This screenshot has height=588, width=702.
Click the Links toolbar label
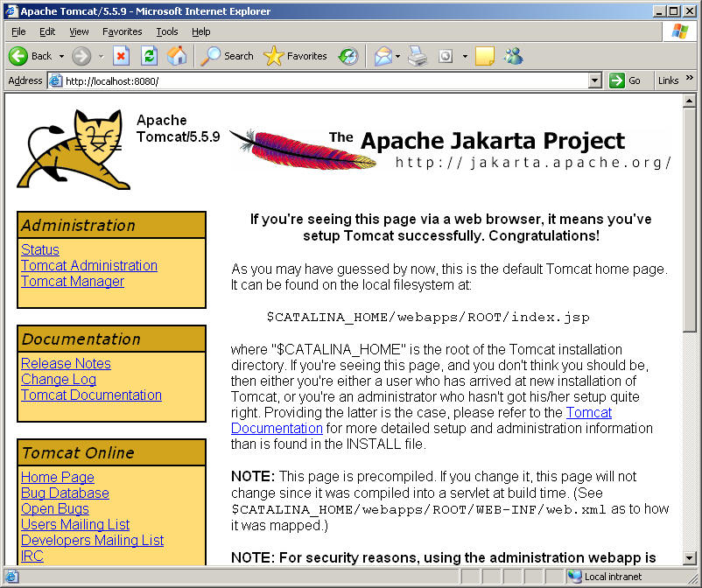tap(669, 80)
